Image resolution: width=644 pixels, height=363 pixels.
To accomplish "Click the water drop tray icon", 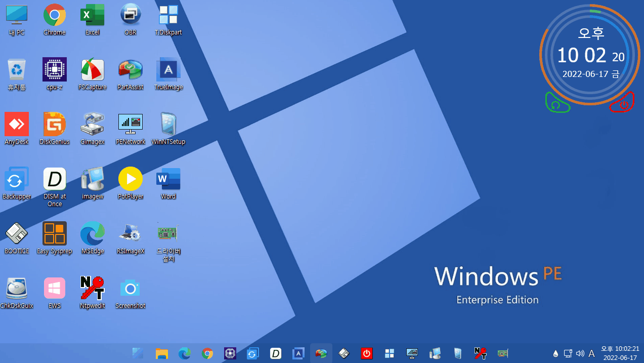I will [555, 353].
